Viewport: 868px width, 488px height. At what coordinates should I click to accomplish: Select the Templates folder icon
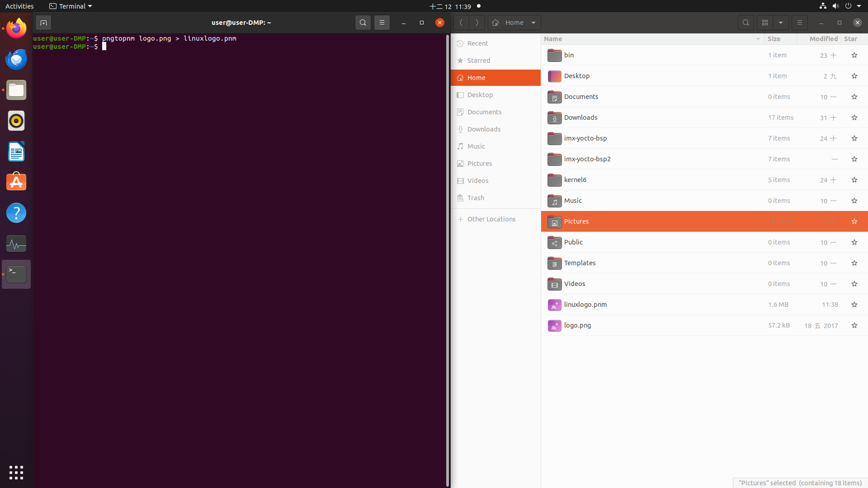click(x=554, y=263)
